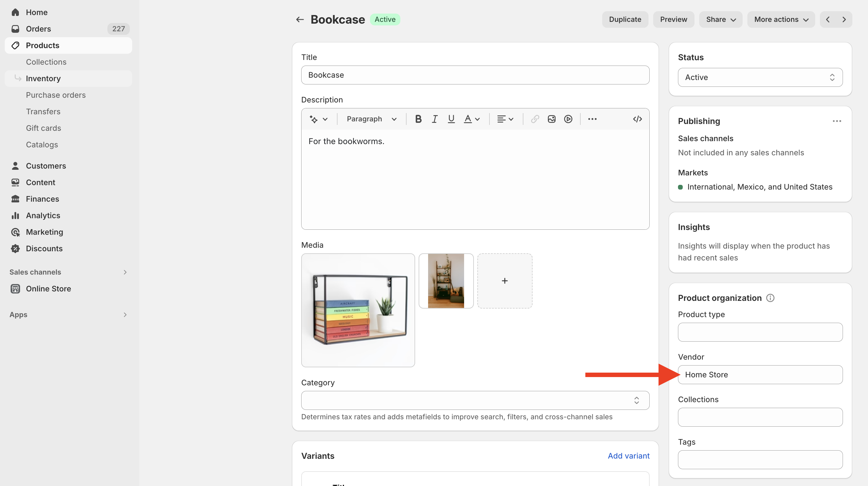The image size is (868, 486).
Task: Show HTML code view of description
Action: [x=637, y=119]
